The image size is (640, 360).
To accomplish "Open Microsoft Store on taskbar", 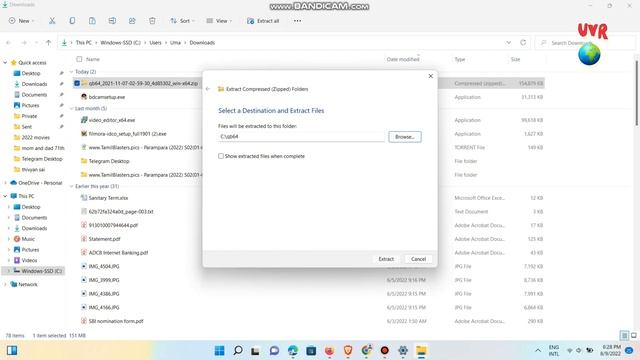I will point(311,351).
